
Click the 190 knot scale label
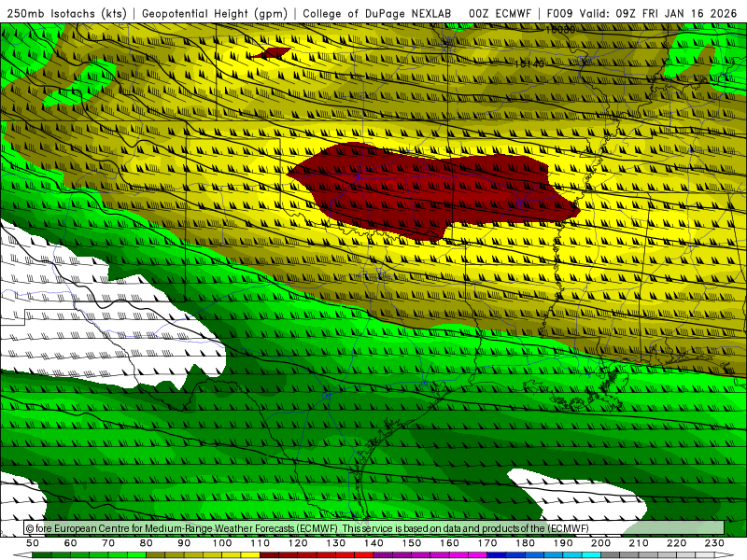(x=563, y=543)
